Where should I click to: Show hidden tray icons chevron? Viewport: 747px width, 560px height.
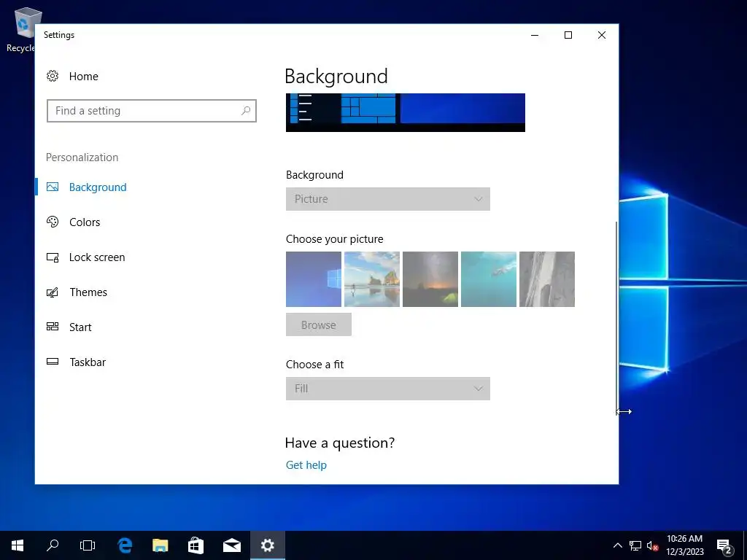[x=617, y=545]
